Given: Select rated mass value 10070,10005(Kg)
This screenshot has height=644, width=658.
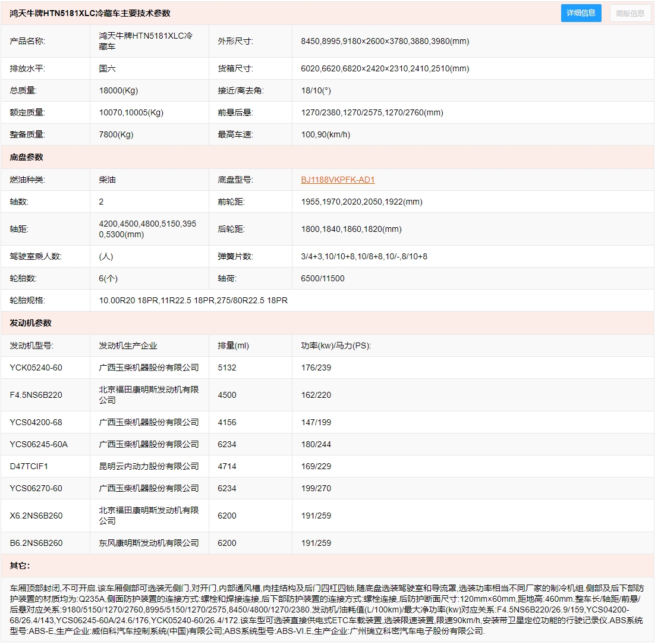Looking at the screenshot, I should 132,113.
